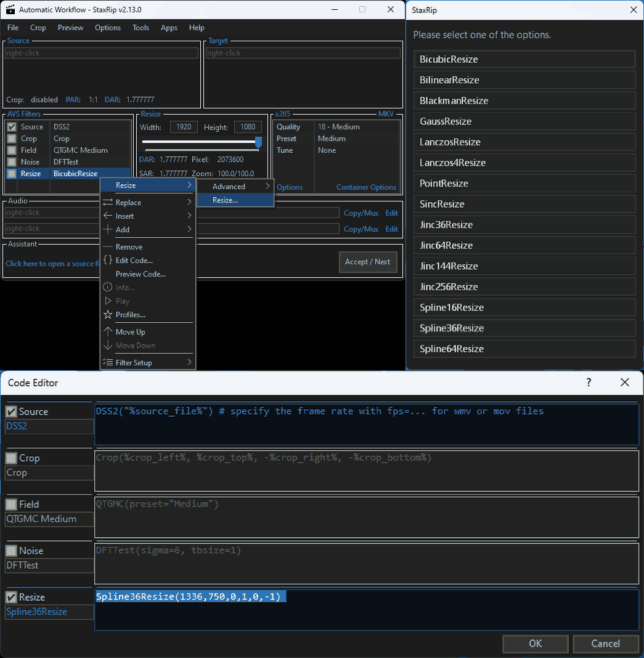
Task: Open the Apps menu
Action: (x=169, y=28)
